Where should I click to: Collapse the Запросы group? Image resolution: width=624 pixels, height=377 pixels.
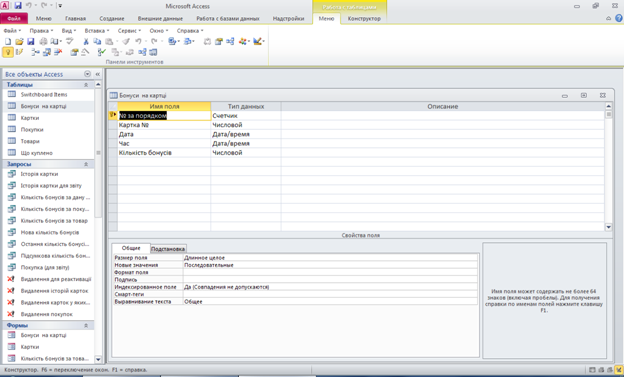pos(86,164)
